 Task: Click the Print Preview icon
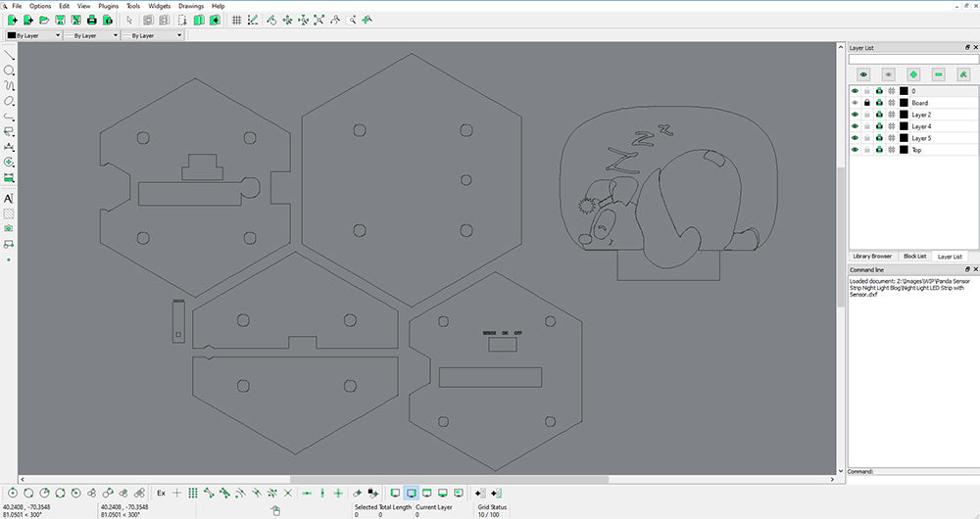pyautogui.click(x=108, y=20)
